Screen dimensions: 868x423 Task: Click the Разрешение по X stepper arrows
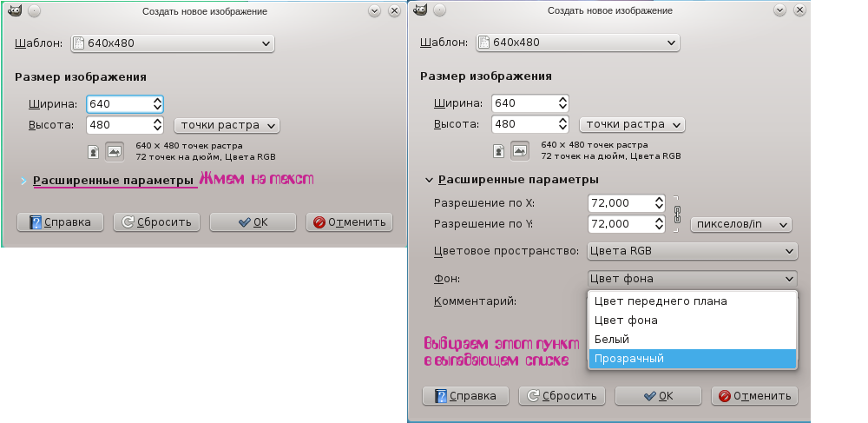[x=659, y=203]
